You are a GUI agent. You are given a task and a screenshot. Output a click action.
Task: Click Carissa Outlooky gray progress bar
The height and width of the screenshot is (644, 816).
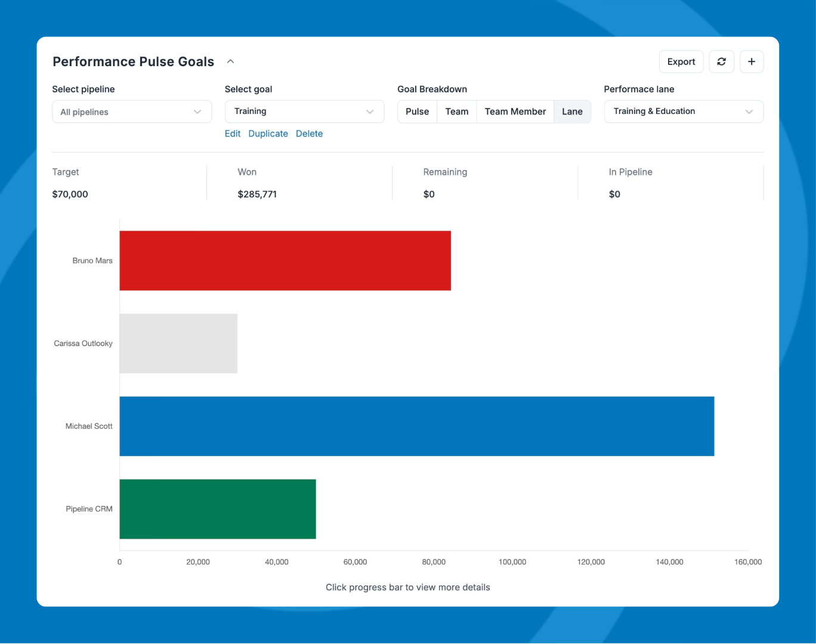[178, 343]
